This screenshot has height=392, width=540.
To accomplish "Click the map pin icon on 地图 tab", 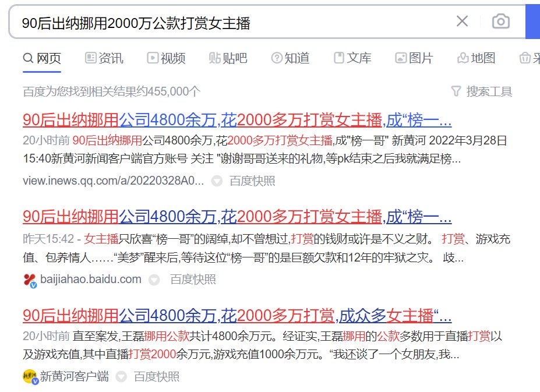I will [x=463, y=58].
